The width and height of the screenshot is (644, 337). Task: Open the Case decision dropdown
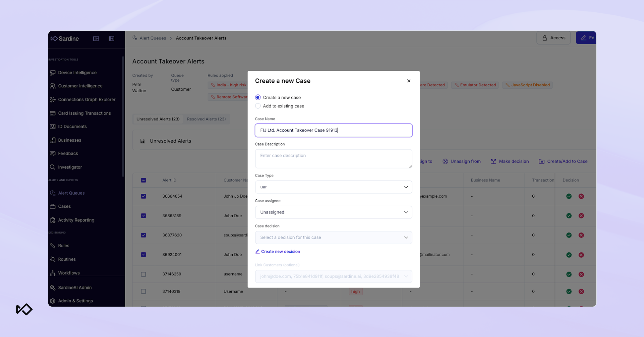(x=333, y=237)
